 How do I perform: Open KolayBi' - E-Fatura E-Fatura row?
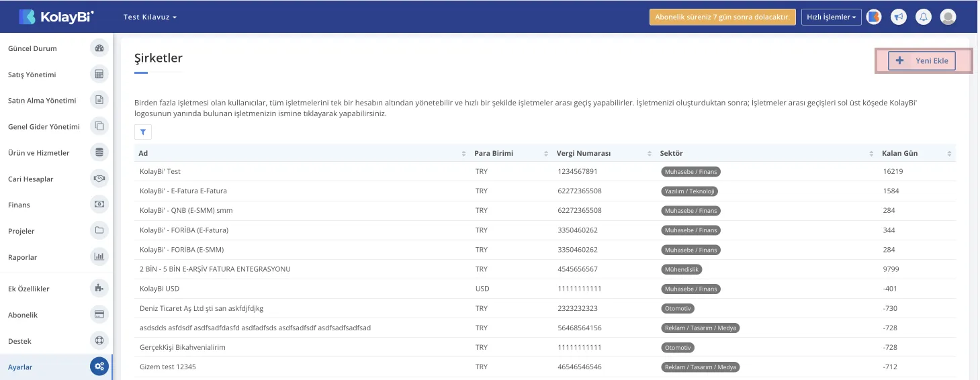[x=545, y=191]
